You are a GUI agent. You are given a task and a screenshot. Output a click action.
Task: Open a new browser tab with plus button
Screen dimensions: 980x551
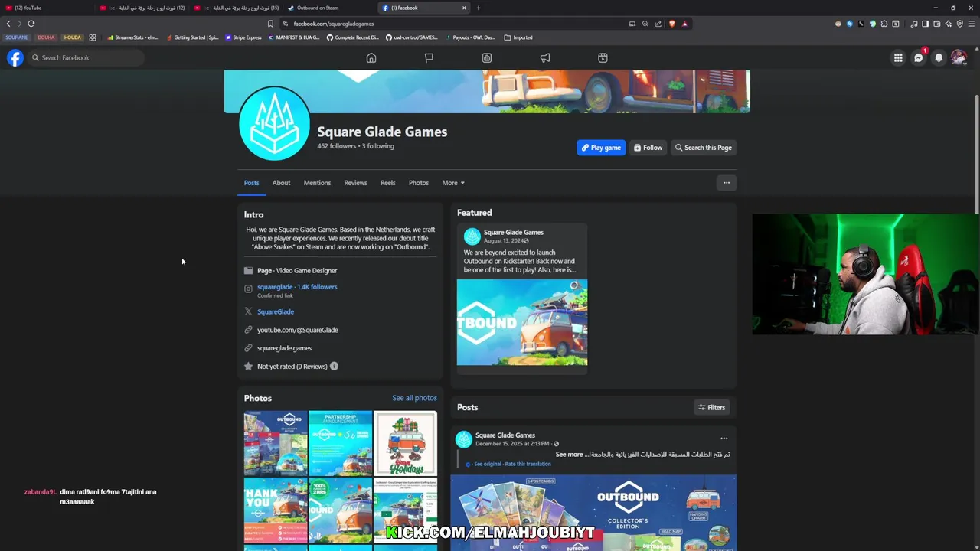tap(478, 8)
